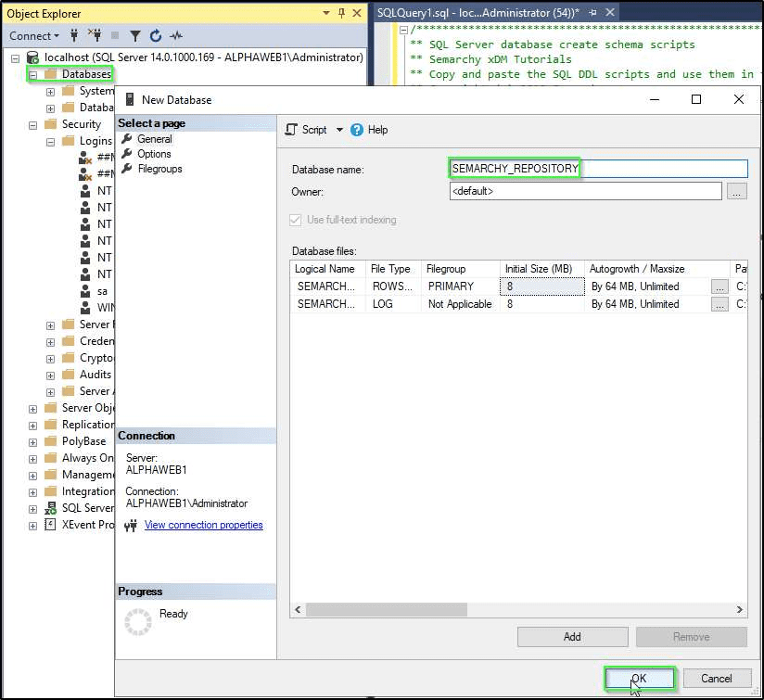Click the Owner input field
Image resolution: width=764 pixels, height=700 pixels.
(585, 191)
